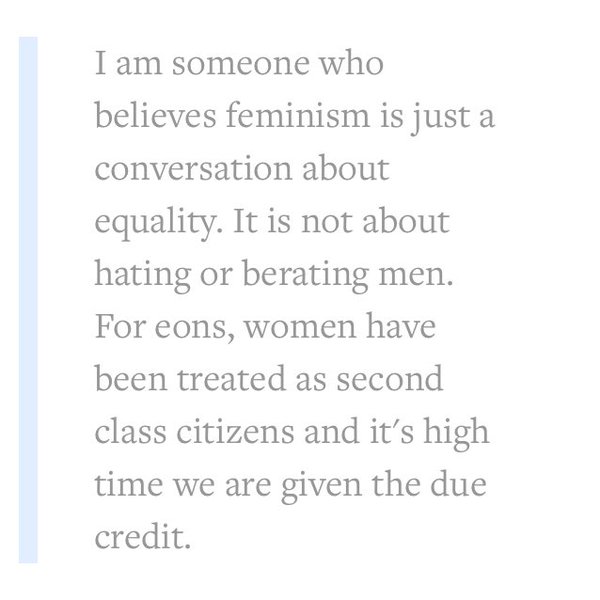This screenshot has height=600, width=600.
Task: Click the word "second" in the text
Action: tap(390, 379)
